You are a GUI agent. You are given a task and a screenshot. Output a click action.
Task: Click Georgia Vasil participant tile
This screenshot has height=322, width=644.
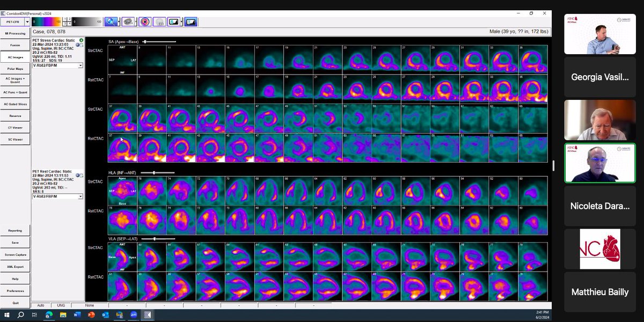(600, 77)
